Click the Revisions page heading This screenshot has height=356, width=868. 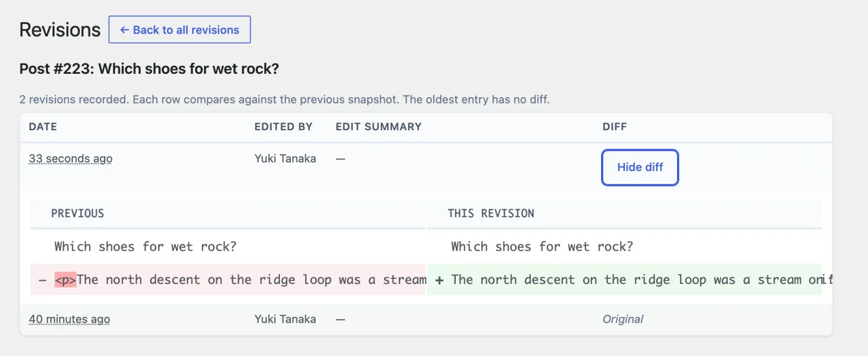click(x=60, y=29)
